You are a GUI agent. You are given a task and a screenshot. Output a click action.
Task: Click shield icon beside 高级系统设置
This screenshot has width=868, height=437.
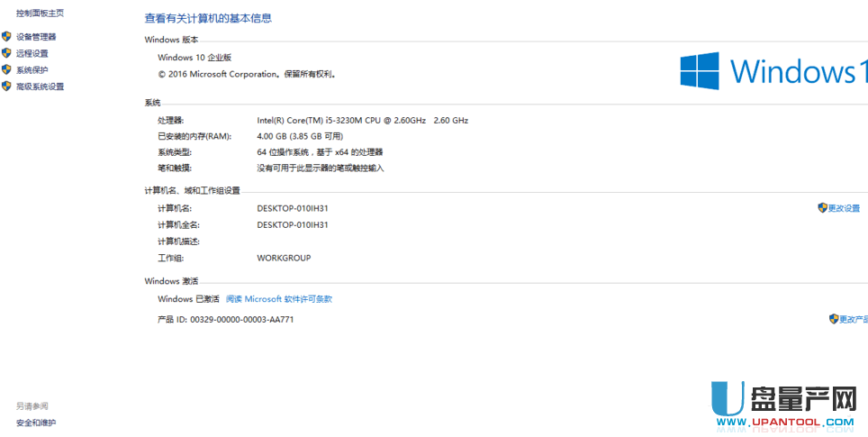coord(6,86)
